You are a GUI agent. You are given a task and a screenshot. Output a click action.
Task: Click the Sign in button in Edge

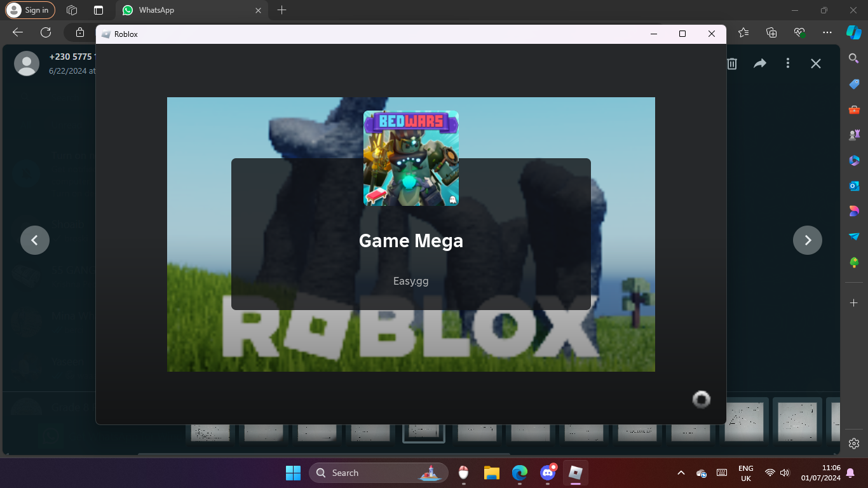point(30,10)
